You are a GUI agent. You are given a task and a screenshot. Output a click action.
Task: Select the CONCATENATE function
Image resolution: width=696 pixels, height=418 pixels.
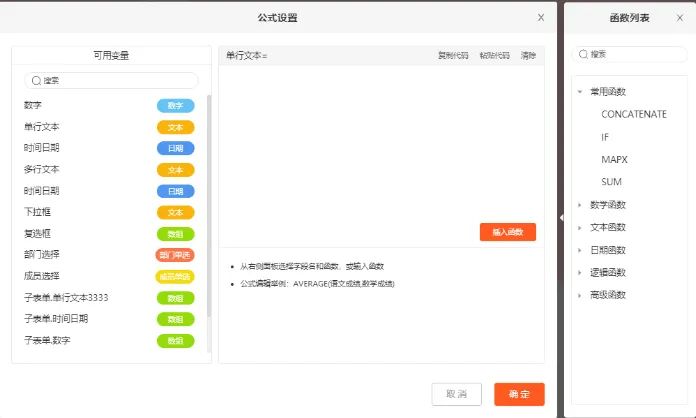point(634,114)
